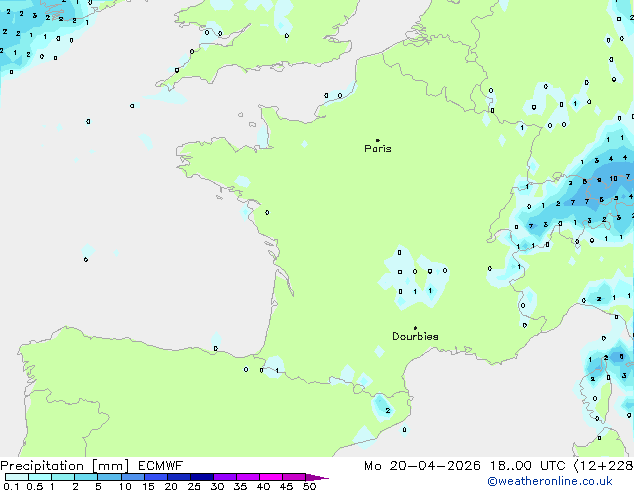Click the 50 tick label on the legend
This screenshot has height=490, width=634.
[309, 487]
